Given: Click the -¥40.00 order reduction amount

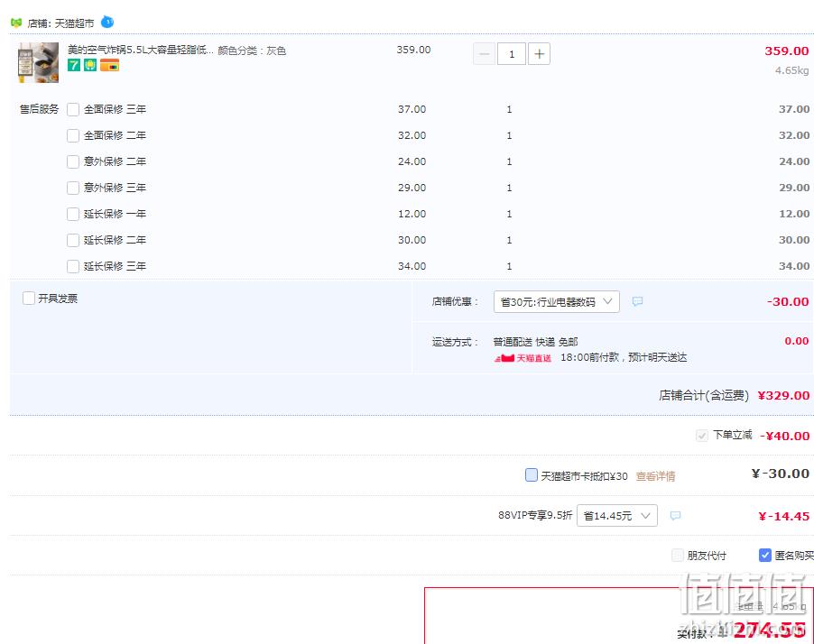Looking at the screenshot, I should coord(785,436).
